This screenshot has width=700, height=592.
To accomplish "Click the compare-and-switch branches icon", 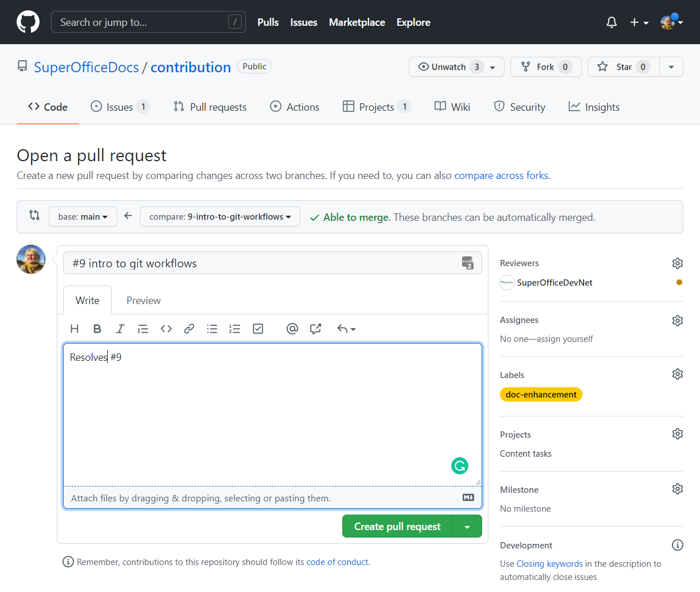I will point(34,215).
